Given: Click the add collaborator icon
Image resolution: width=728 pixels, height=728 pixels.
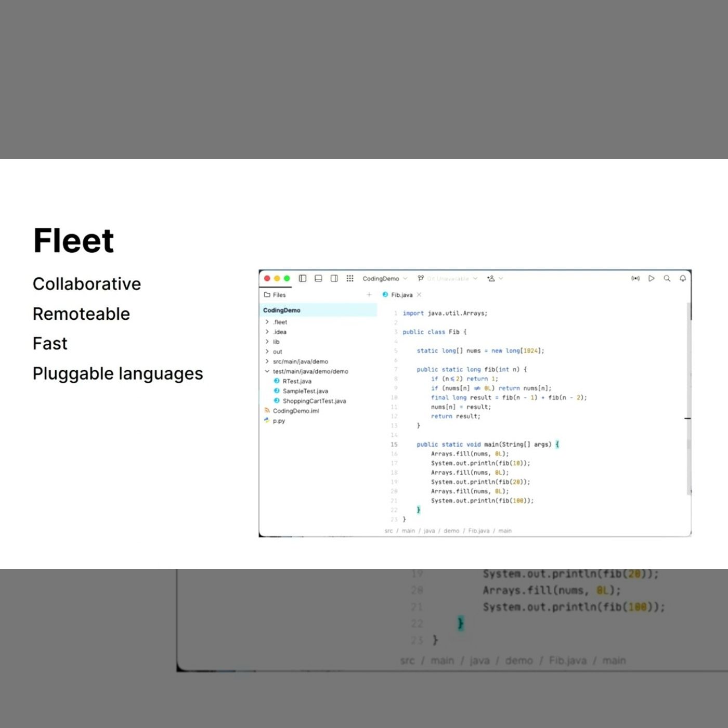Looking at the screenshot, I should (x=491, y=279).
